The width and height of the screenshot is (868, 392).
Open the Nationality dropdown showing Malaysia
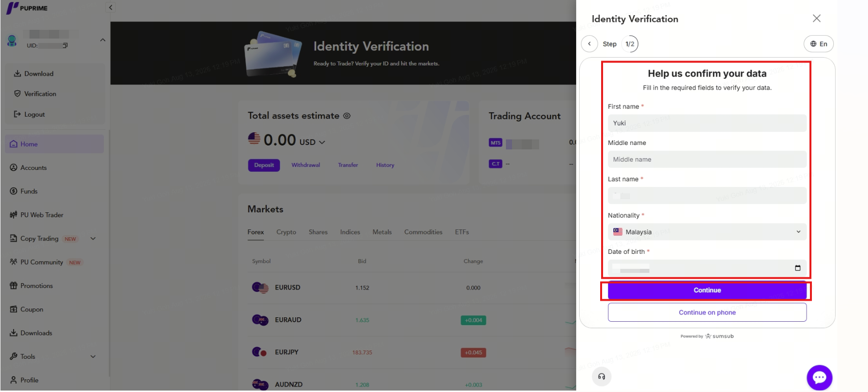point(707,232)
